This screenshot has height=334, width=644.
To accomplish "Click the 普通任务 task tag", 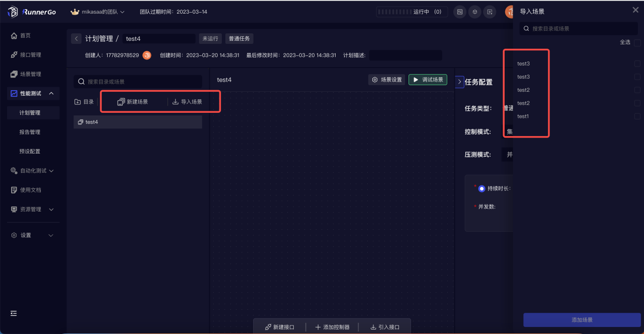I will [239, 38].
